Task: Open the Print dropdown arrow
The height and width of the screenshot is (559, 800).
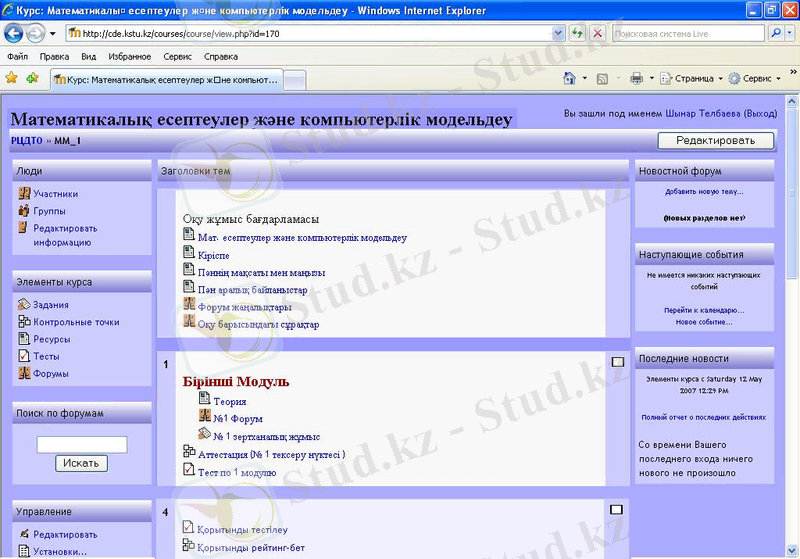Action: [x=652, y=79]
